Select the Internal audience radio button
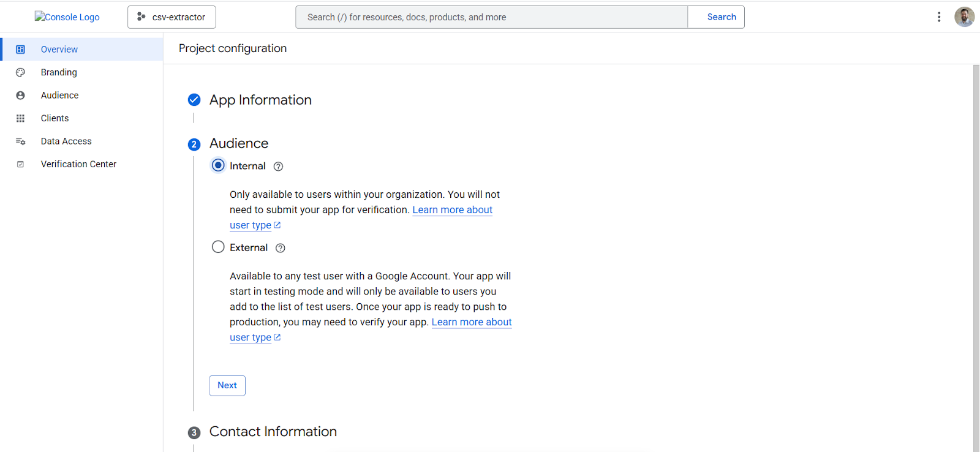This screenshot has height=452, width=980. pos(218,165)
